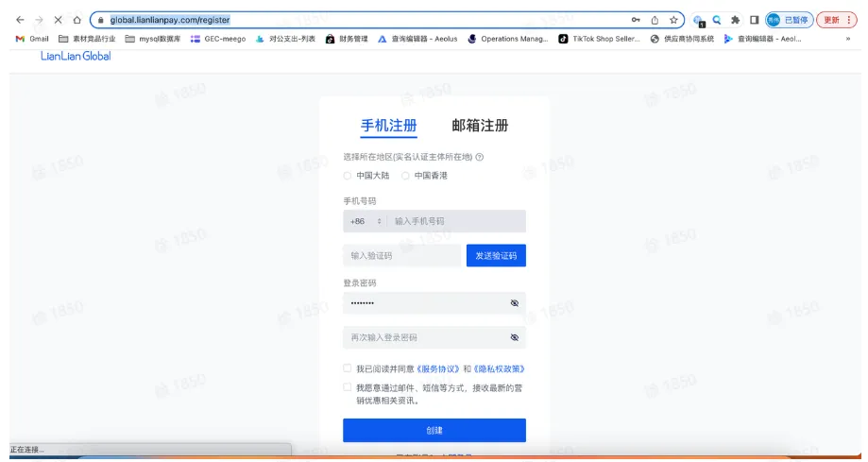This screenshot has height=462, width=868.
Task: Open the profile button labeled 已暂停
Action: click(790, 20)
